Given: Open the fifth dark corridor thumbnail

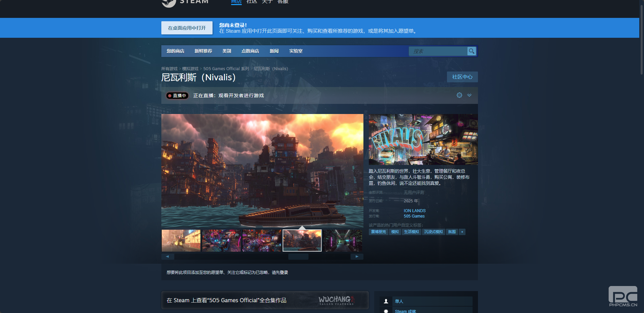Looking at the screenshot, I should coord(343,240).
